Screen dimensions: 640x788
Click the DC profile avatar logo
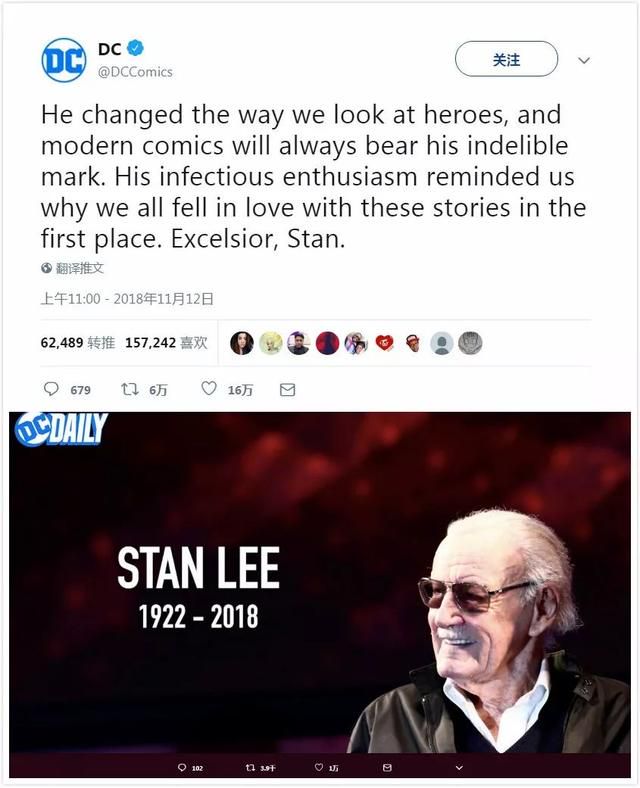64,60
